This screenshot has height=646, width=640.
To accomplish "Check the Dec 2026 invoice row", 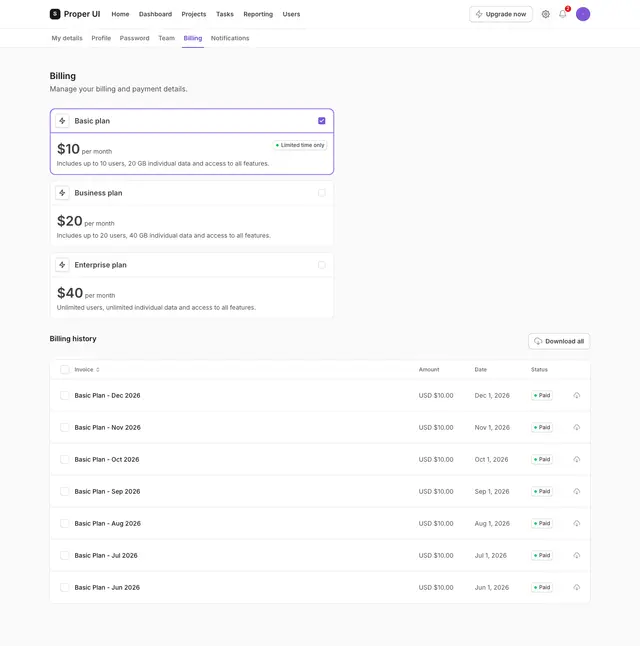I will pos(65,396).
